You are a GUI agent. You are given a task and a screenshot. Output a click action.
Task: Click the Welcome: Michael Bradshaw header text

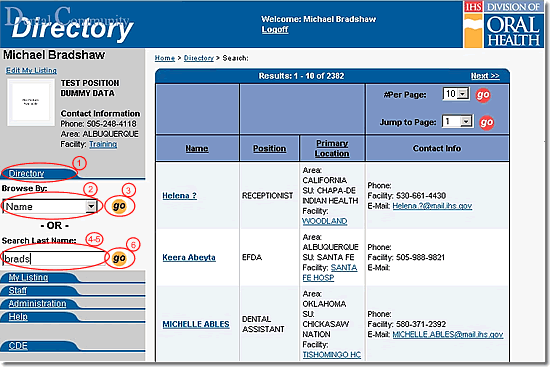tap(318, 19)
